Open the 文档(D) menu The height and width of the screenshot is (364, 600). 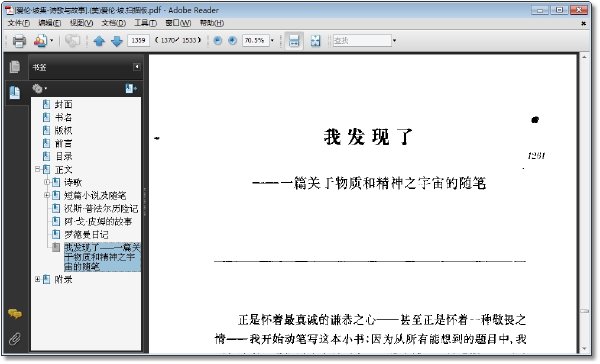tap(114, 23)
